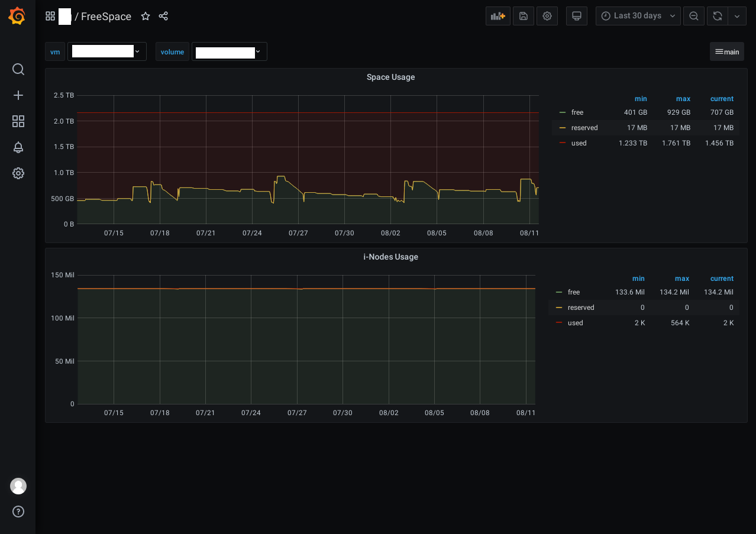Share the dashboard via share icon
Screen dimensions: 756x534
[164, 17]
